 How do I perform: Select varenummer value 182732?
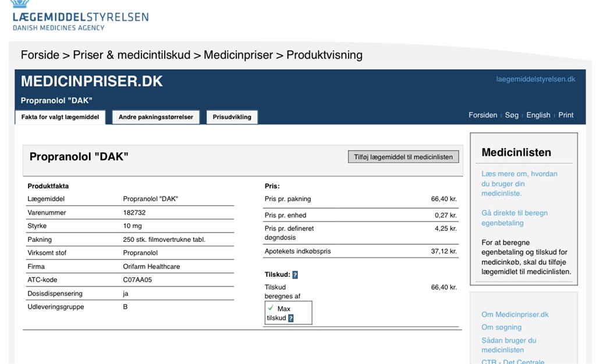(x=134, y=213)
